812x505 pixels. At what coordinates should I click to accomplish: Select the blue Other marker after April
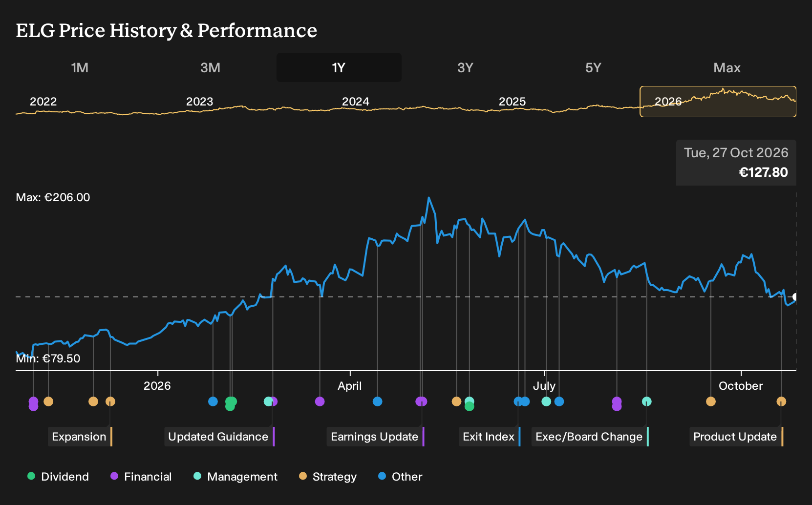(x=377, y=401)
